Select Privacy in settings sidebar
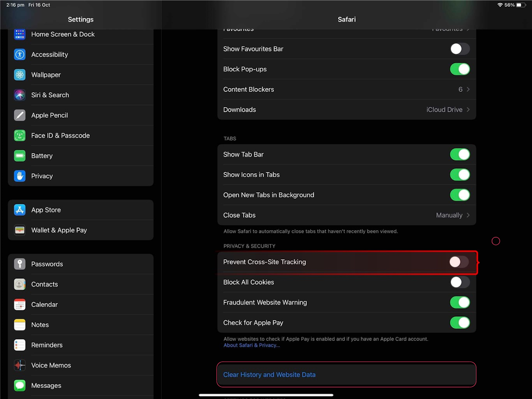Image resolution: width=532 pixels, height=399 pixels. click(x=42, y=176)
